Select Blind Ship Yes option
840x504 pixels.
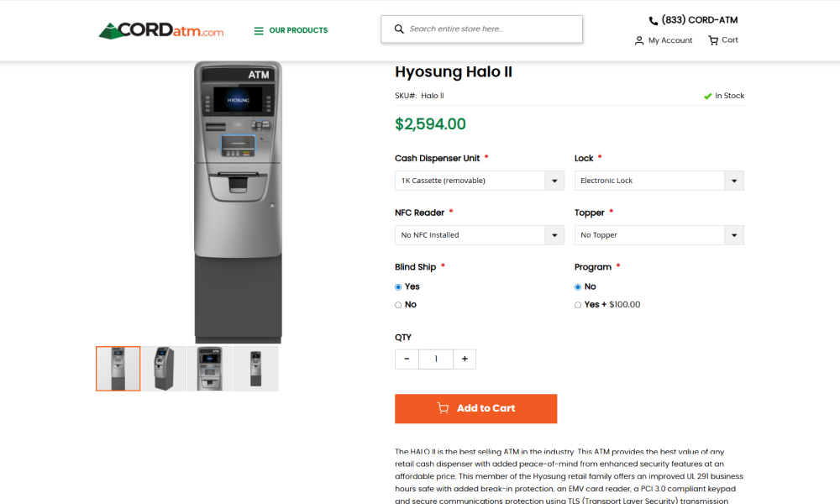pyautogui.click(x=399, y=287)
